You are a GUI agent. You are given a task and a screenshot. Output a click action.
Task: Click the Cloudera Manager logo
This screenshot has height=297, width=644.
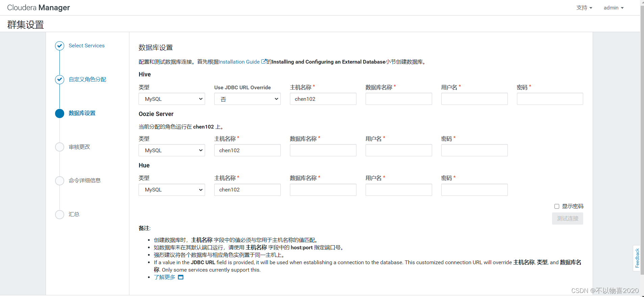tap(39, 7)
